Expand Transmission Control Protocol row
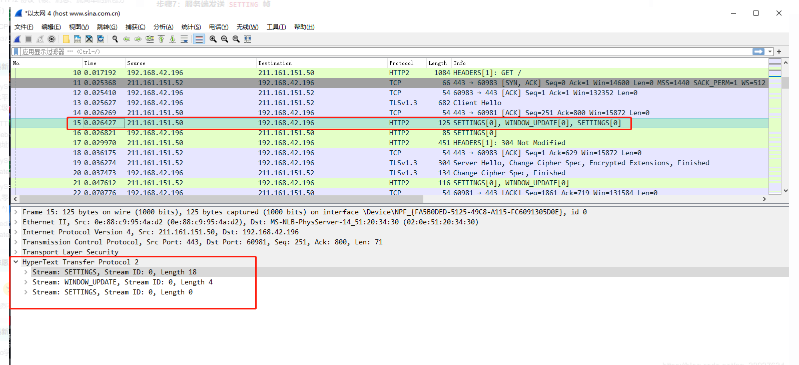Viewport: 799px width, 365px height. pos(15,242)
